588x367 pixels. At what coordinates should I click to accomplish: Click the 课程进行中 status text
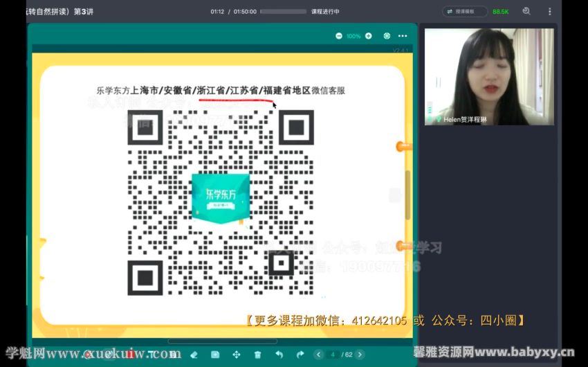pyautogui.click(x=325, y=12)
